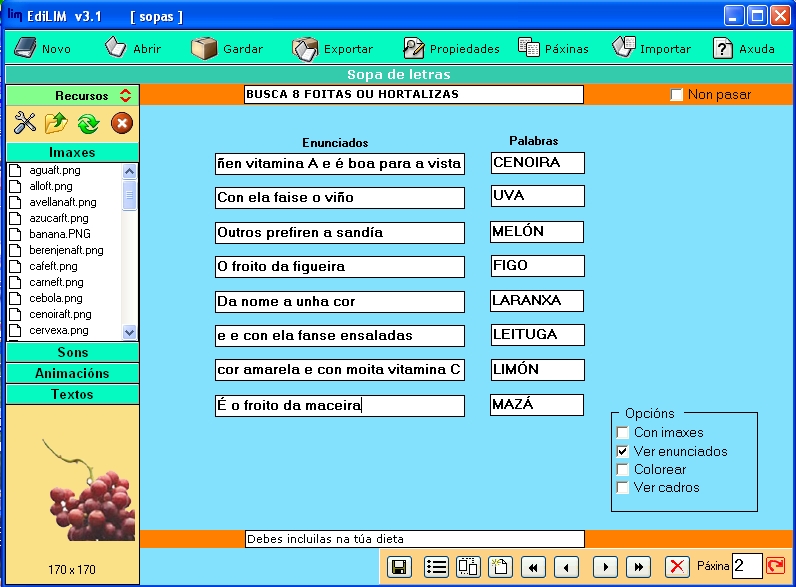The image size is (796, 587).
Task: Click the Axuda help button
Action: click(744, 48)
